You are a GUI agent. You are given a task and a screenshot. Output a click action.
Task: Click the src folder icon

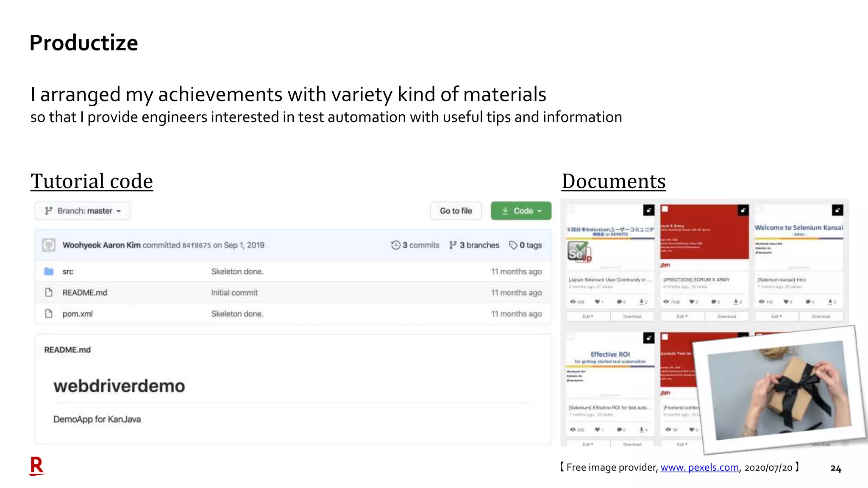(49, 272)
